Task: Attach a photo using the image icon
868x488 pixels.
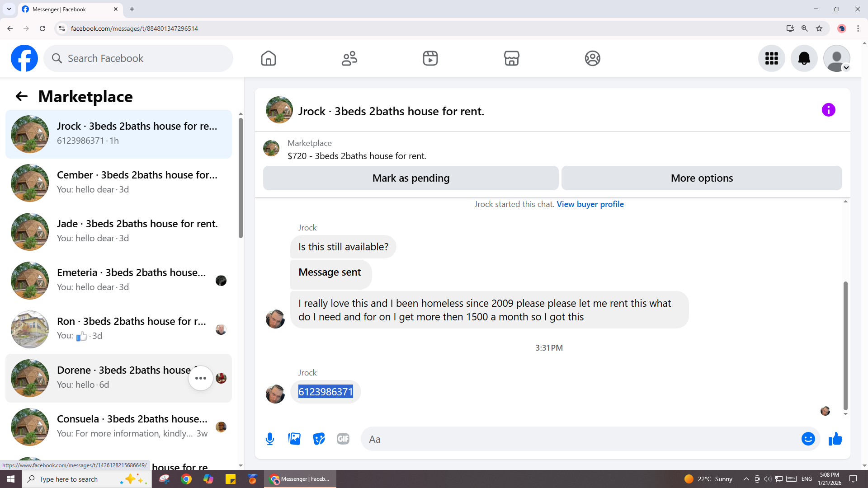Action: pyautogui.click(x=294, y=439)
